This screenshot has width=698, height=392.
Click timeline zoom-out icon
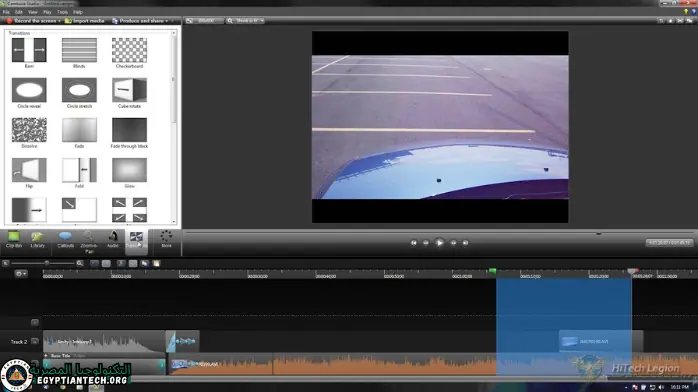[6, 263]
